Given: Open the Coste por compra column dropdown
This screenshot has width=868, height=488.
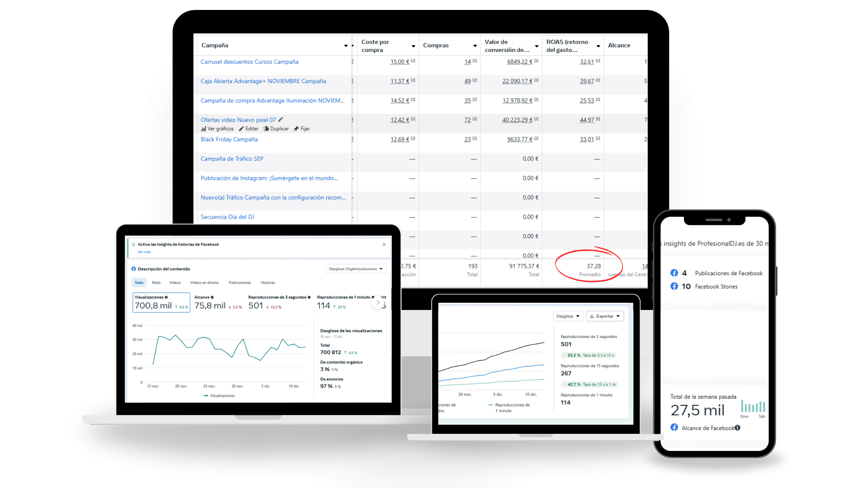Looking at the screenshot, I should point(413,46).
